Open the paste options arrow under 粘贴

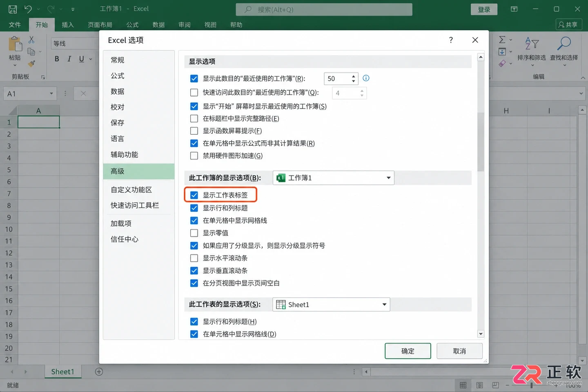coord(15,65)
